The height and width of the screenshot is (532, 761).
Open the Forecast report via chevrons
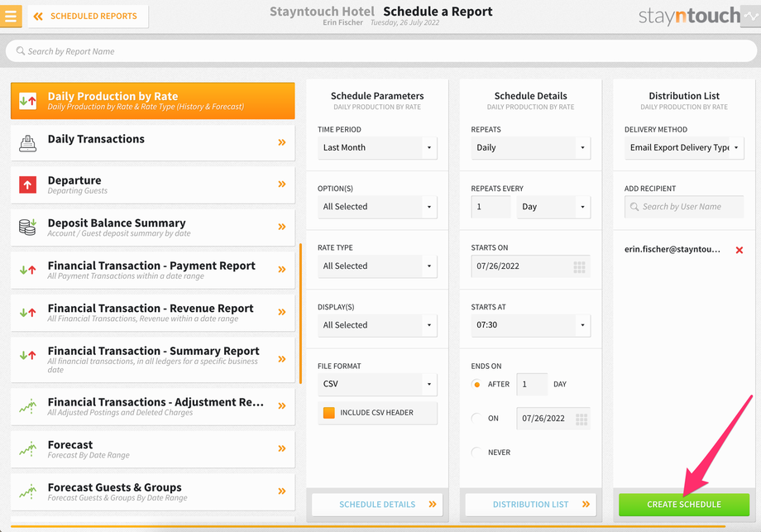click(x=281, y=448)
